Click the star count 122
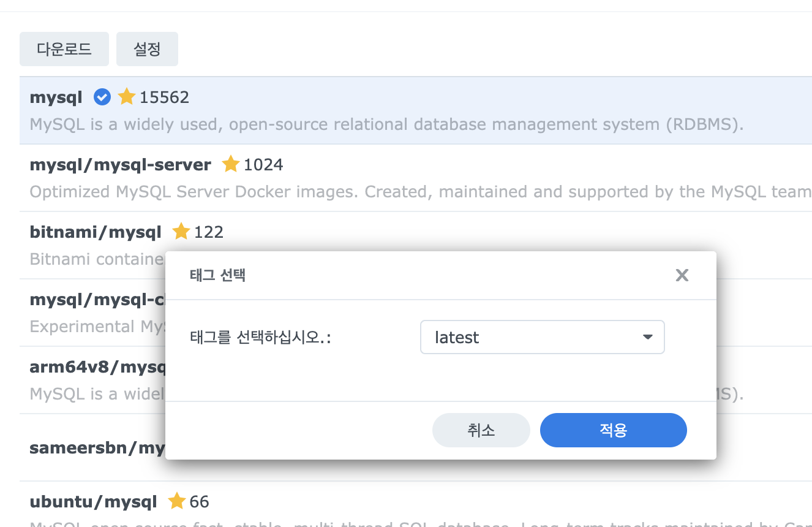 (209, 232)
